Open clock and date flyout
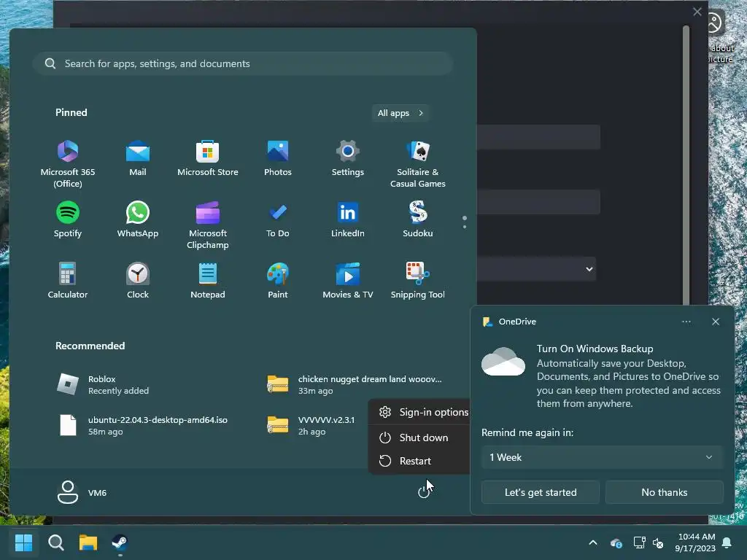The width and height of the screenshot is (747, 560). [695, 542]
